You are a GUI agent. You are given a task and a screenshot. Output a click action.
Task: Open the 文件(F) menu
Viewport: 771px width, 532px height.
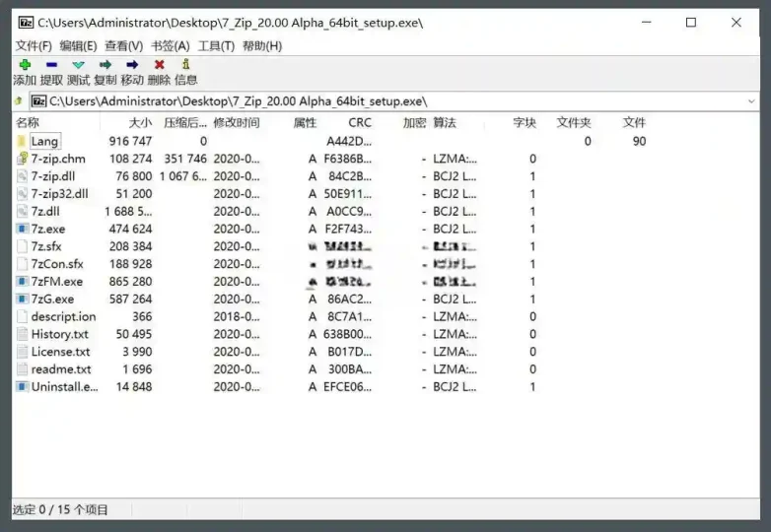click(34, 46)
